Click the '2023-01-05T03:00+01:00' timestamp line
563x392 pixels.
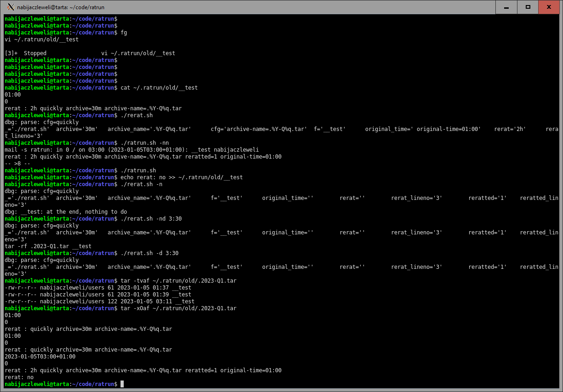click(40, 357)
